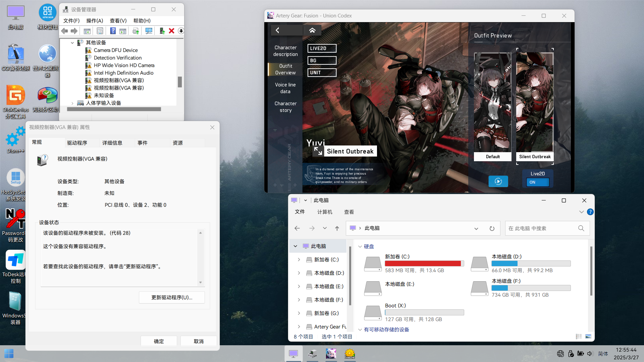Click the 更新驱动程序(U)... button
Image resolution: width=644 pixels, height=362 pixels.
point(172,297)
